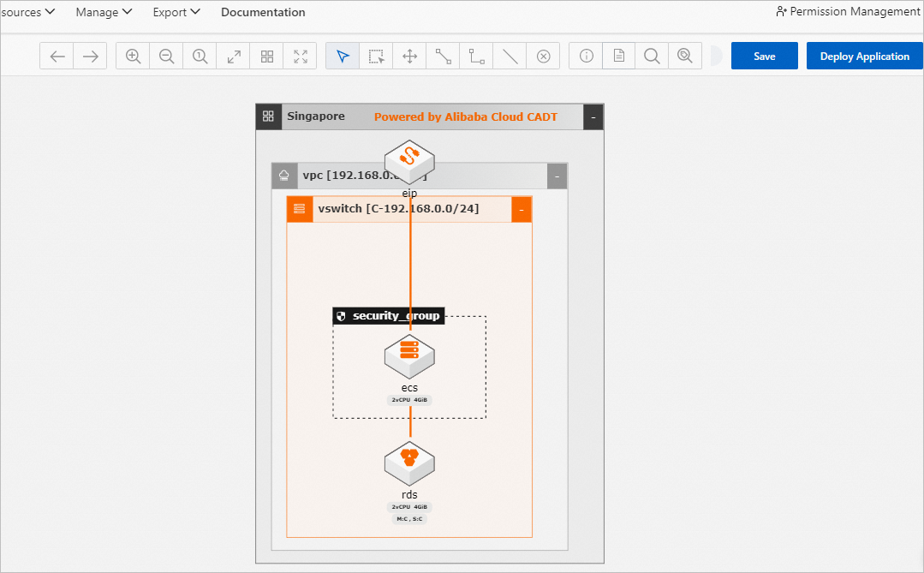
Task: Collapse the Singapore region container
Action: click(x=593, y=116)
